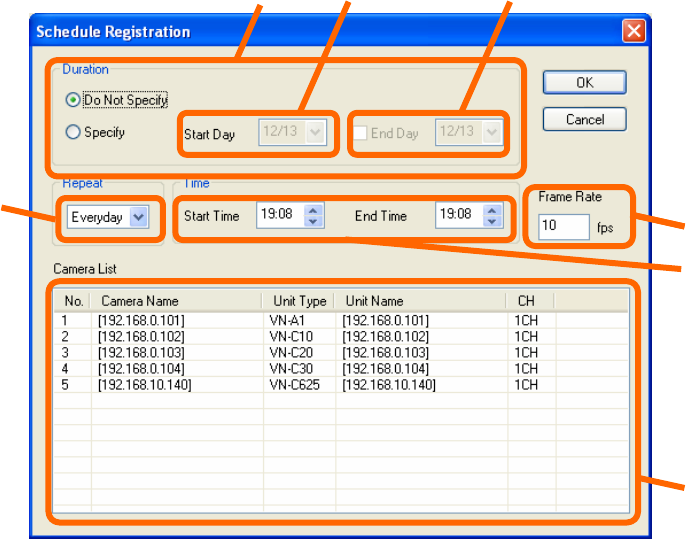
Task: Sort by the CH column header
Action: [531, 301]
